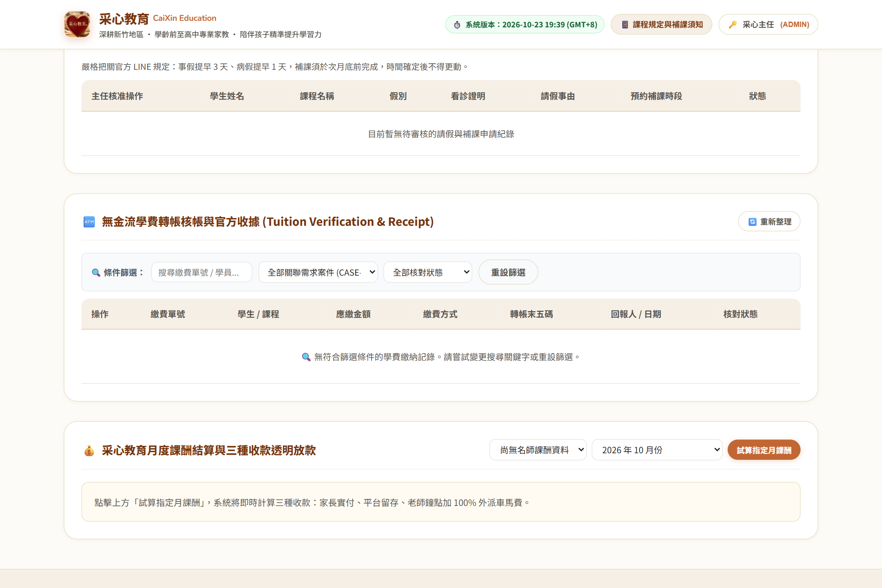The height and width of the screenshot is (588, 882).
Task: Click the 主任核准操作 column header
Action: coord(117,96)
